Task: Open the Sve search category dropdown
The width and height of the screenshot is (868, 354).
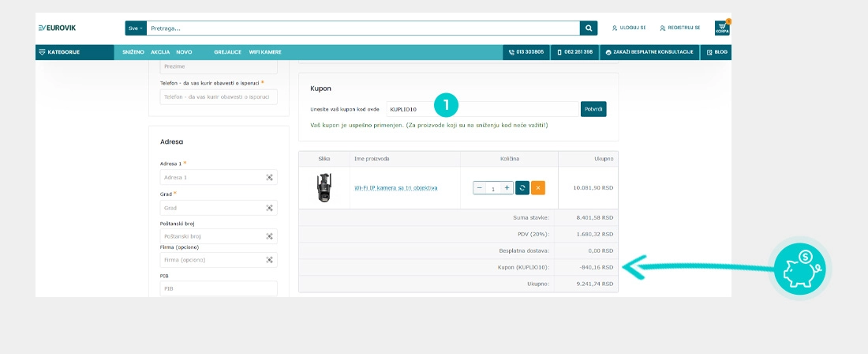Action: click(136, 28)
